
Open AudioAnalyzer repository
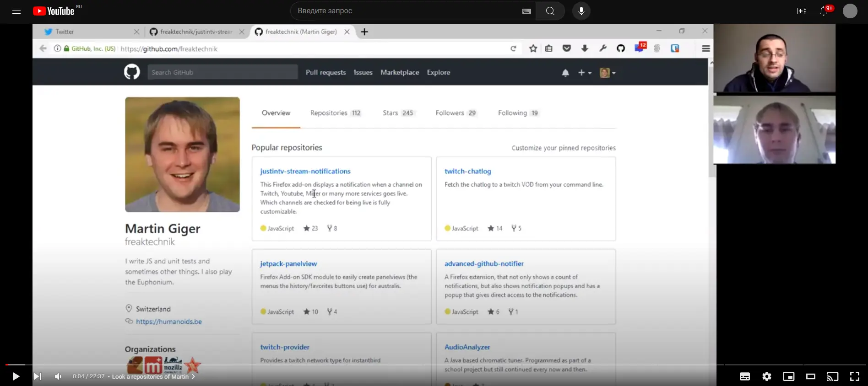click(x=467, y=347)
